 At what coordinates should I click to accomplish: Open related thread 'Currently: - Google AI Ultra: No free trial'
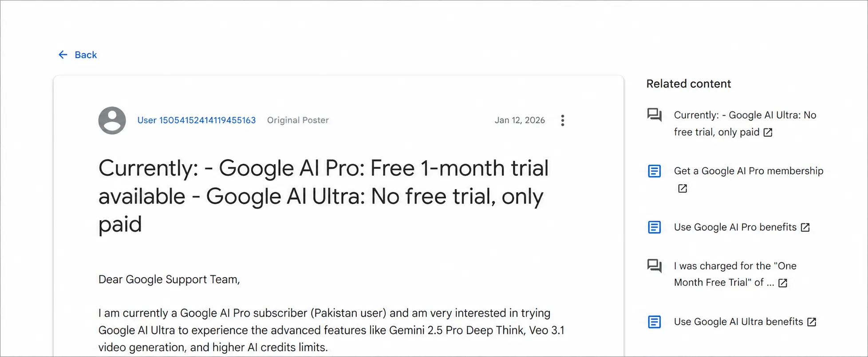(x=745, y=123)
